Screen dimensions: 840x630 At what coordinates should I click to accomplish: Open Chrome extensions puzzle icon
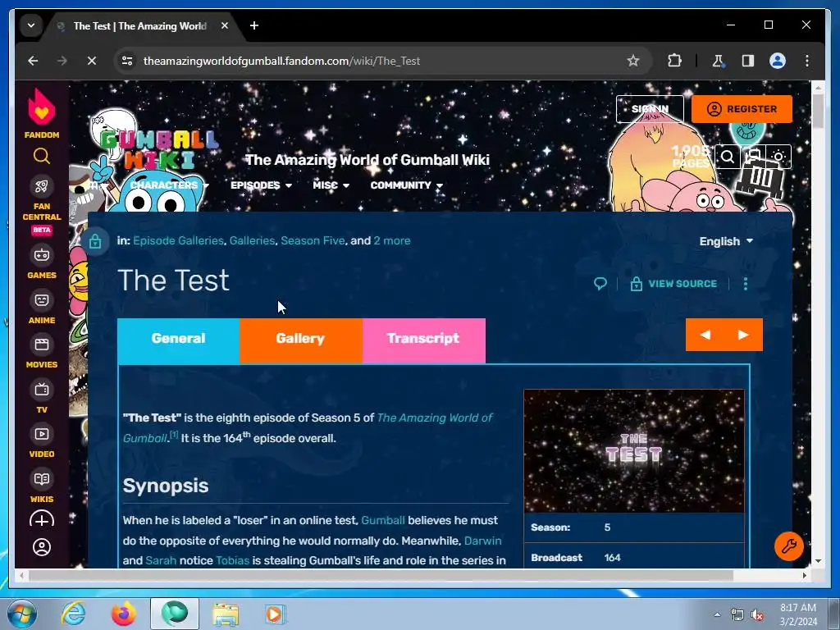[674, 61]
